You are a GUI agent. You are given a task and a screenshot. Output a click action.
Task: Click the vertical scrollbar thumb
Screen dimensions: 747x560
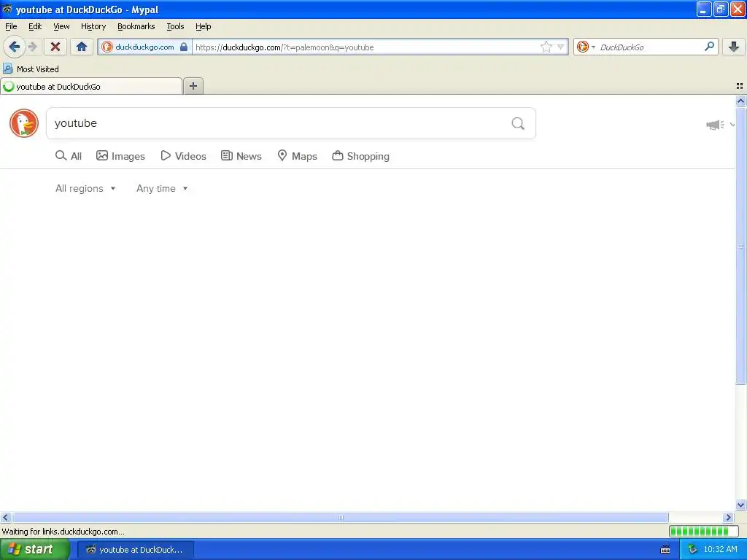(740, 245)
